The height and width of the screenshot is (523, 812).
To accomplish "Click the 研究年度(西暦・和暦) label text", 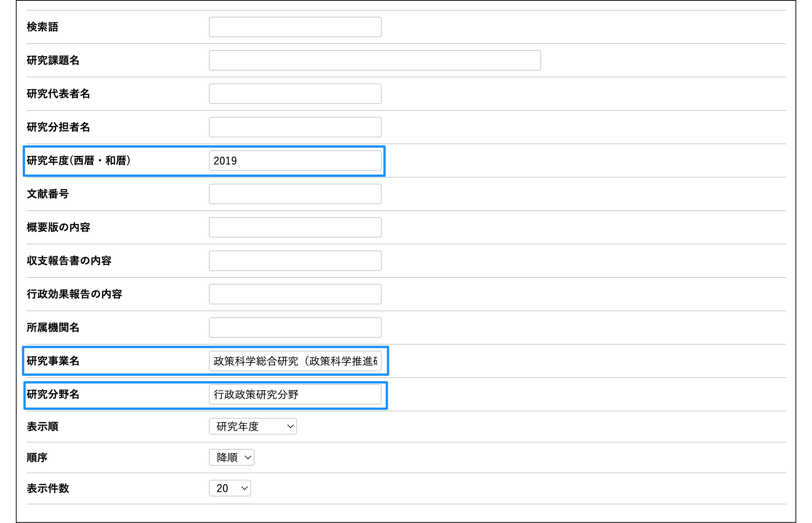I will point(79,161).
